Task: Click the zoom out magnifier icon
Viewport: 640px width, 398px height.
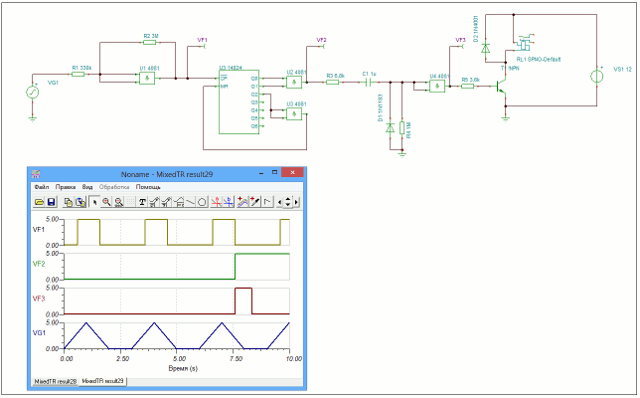Action: pyautogui.click(x=119, y=202)
